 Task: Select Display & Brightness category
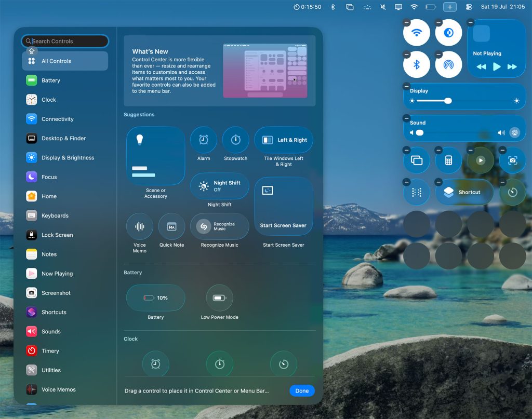tap(68, 158)
